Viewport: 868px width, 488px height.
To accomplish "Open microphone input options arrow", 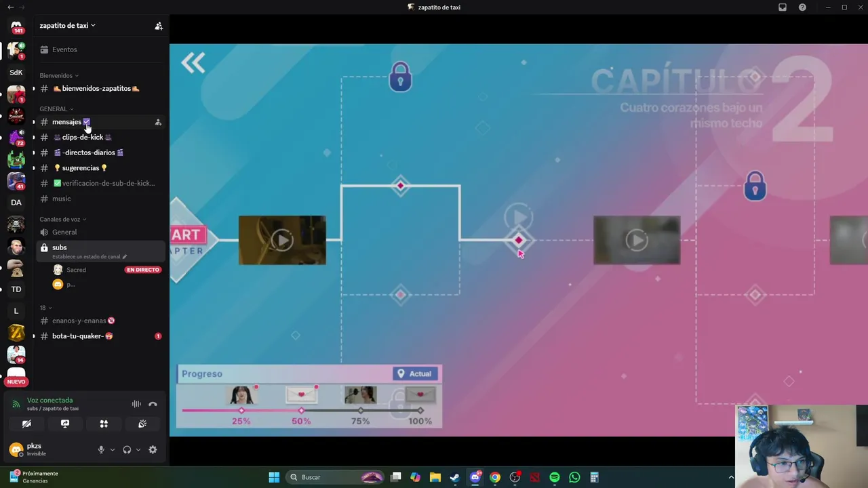I will (113, 449).
